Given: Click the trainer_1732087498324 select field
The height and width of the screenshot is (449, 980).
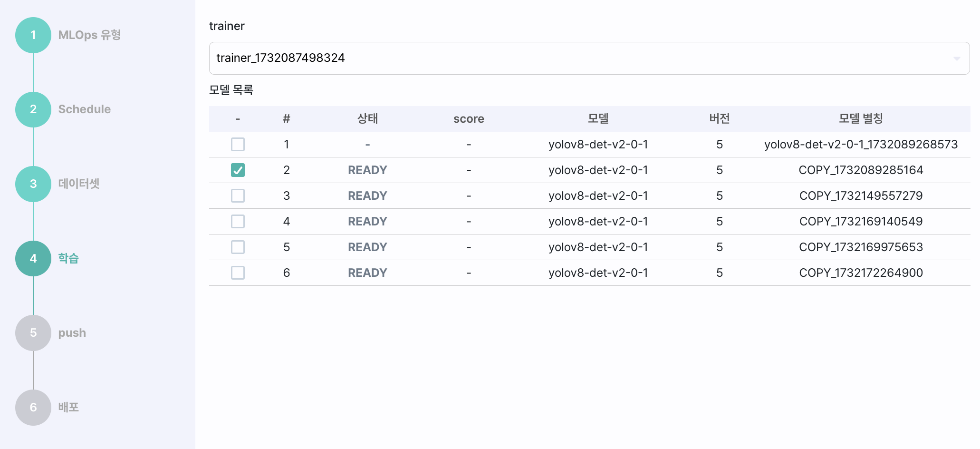Looking at the screenshot, I should (x=589, y=58).
